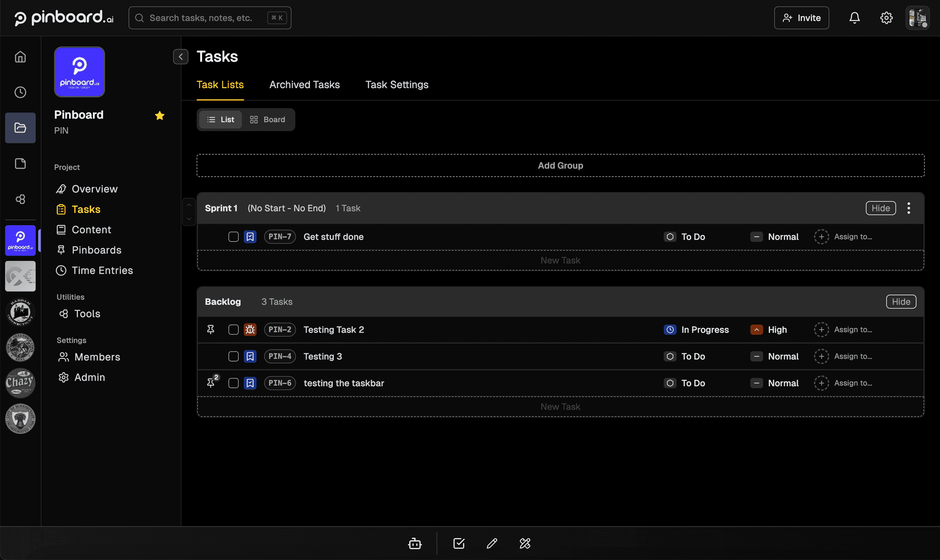
Task: Open Sprint 1 three-dot options menu
Action: click(909, 208)
